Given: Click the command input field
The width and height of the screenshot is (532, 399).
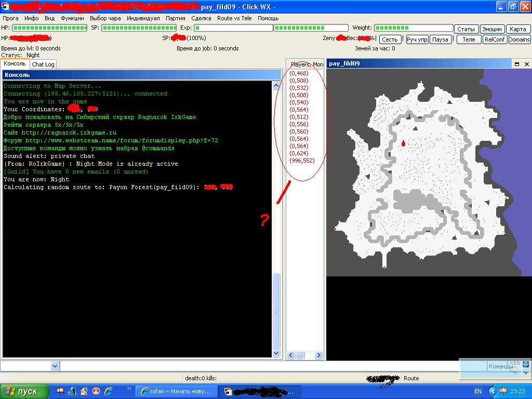Looking at the screenshot, I should [273, 366].
